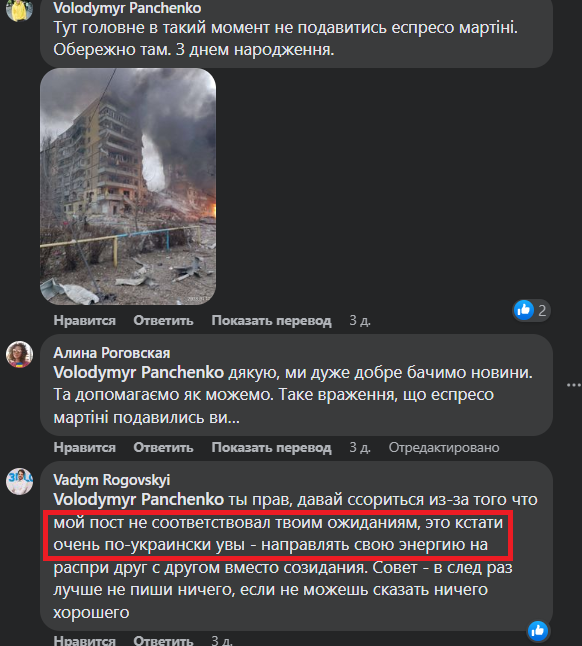582x646 pixels.
Task: Open Алина Роговская's profile avatar
Action: click(x=19, y=354)
